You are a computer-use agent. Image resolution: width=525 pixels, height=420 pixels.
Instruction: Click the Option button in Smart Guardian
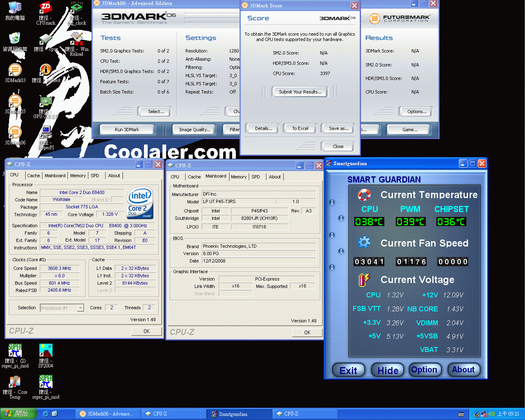(x=425, y=370)
